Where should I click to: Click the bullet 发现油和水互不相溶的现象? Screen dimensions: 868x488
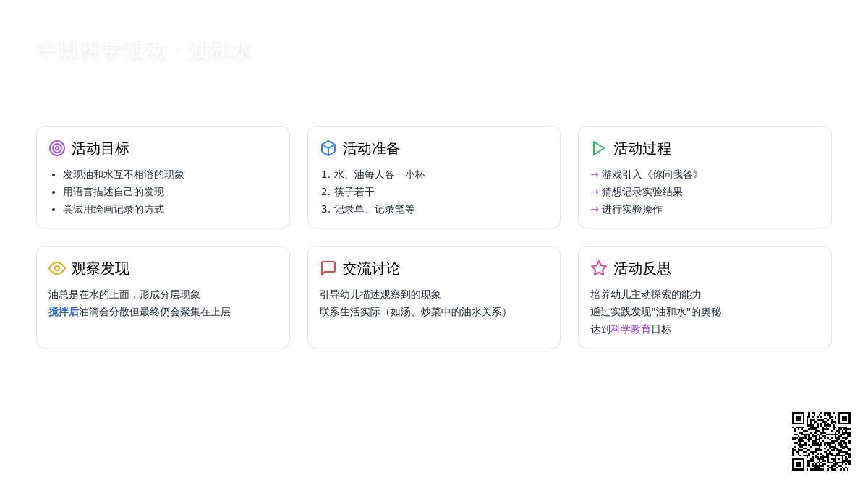pyautogui.click(x=124, y=174)
